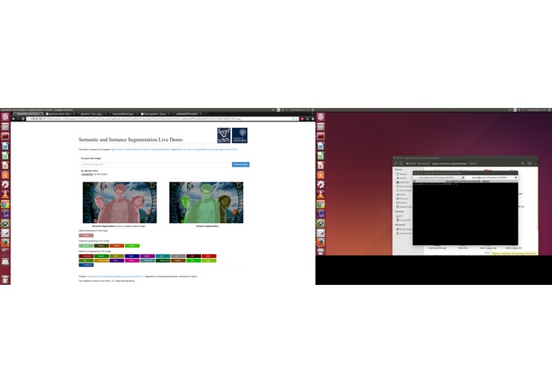
Task: Select Music in the Files sidebar
Action: click(x=402, y=194)
